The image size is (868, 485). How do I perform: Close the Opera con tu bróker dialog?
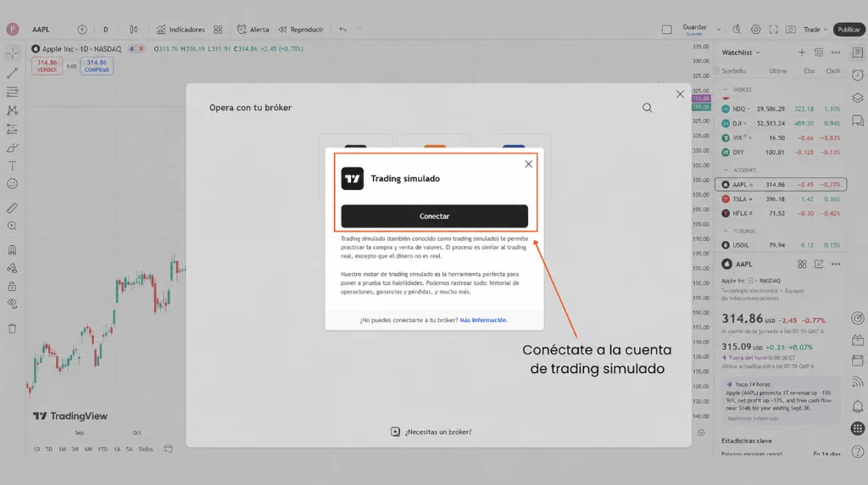tap(680, 94)
